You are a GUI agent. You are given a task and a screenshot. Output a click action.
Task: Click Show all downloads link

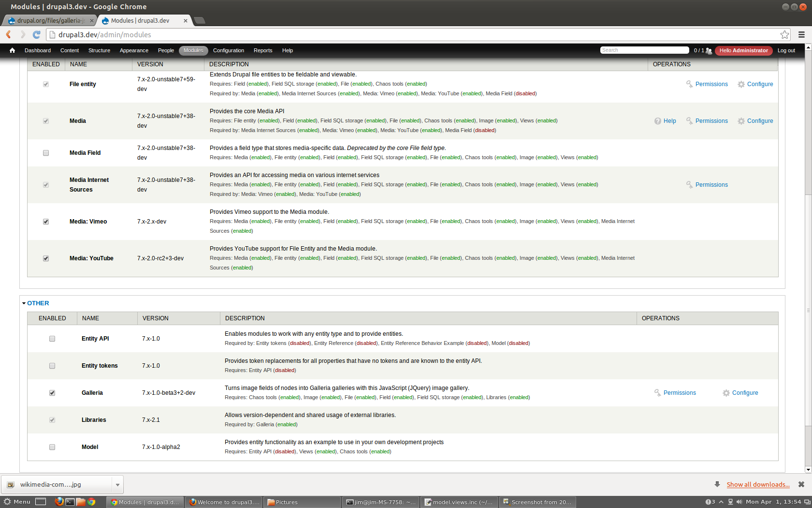pyautogui.click(x=758, y=484)
